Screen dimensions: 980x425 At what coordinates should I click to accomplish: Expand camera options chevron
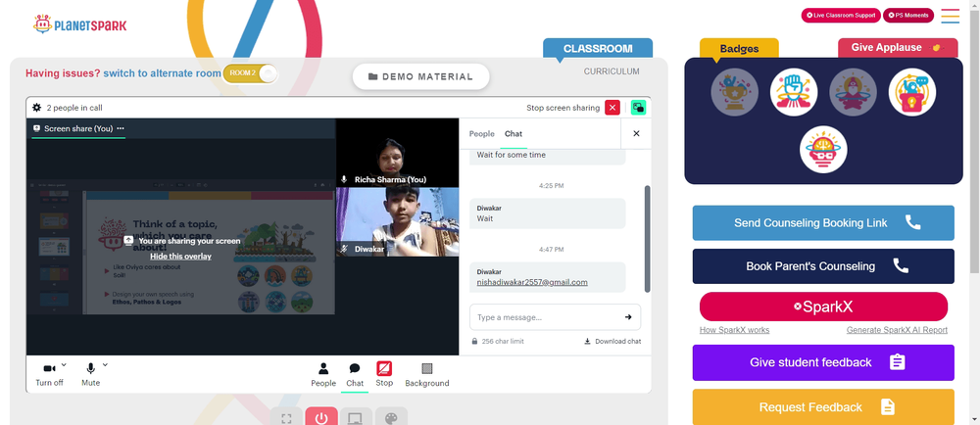(64, 365)
